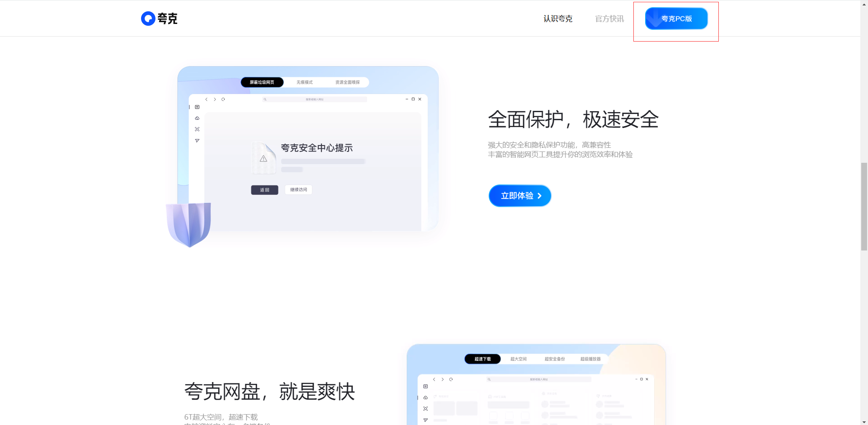Click refresh icon in security demo browser

pos(223,99)
